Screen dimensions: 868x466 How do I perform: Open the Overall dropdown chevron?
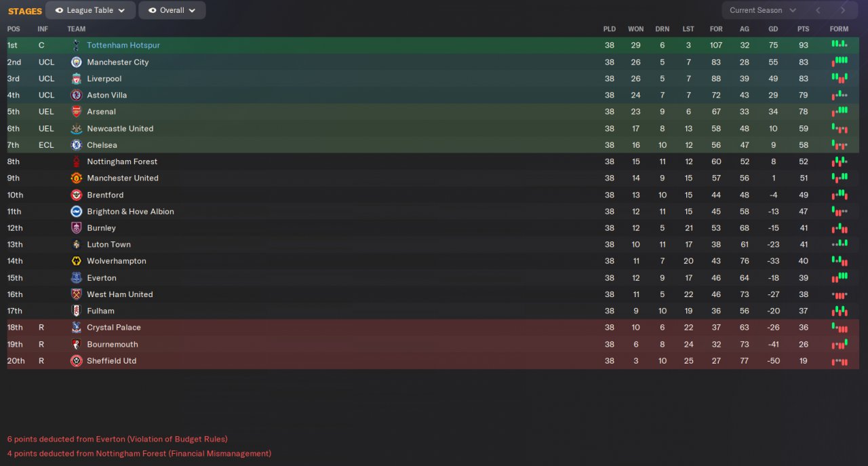(x=193, y=11)
